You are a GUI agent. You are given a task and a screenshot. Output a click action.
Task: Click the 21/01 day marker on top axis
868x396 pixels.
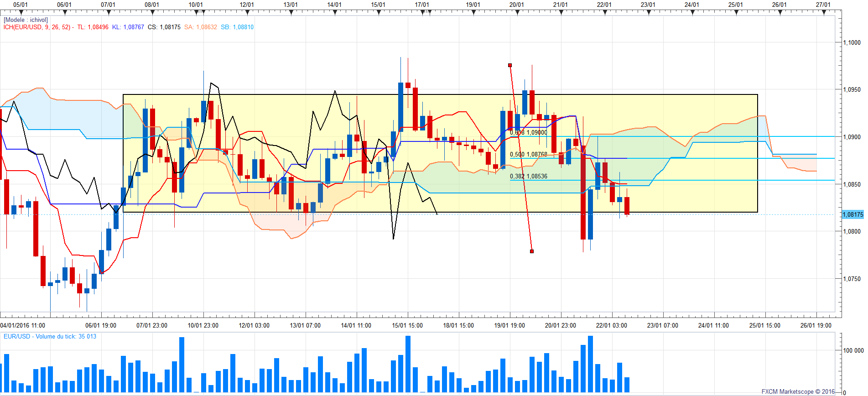(561, 5)
